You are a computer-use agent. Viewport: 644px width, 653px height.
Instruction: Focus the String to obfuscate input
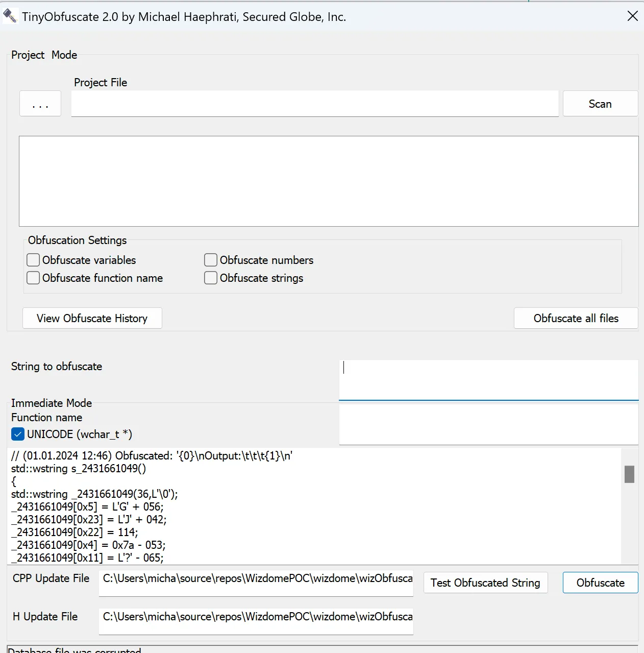tap(489, 380)
